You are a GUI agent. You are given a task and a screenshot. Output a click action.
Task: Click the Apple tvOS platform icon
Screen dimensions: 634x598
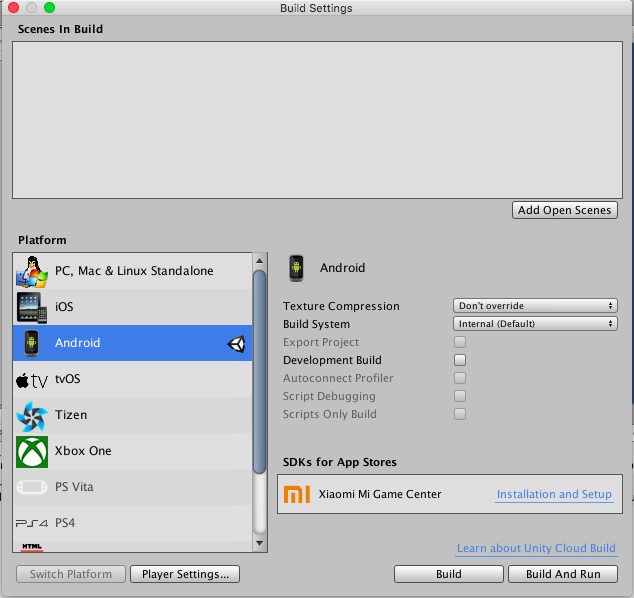[32, 380]
